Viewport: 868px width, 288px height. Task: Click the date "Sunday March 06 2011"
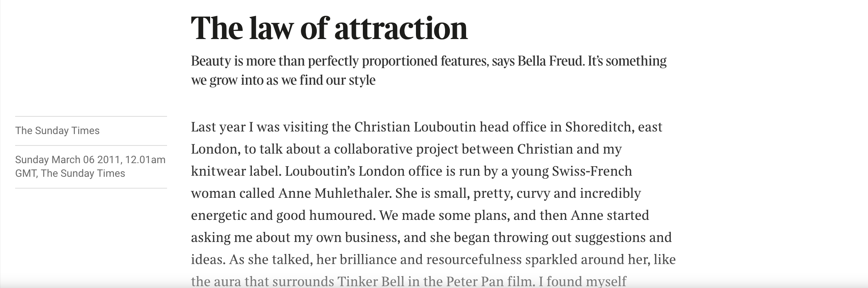[x=69, y=160]
